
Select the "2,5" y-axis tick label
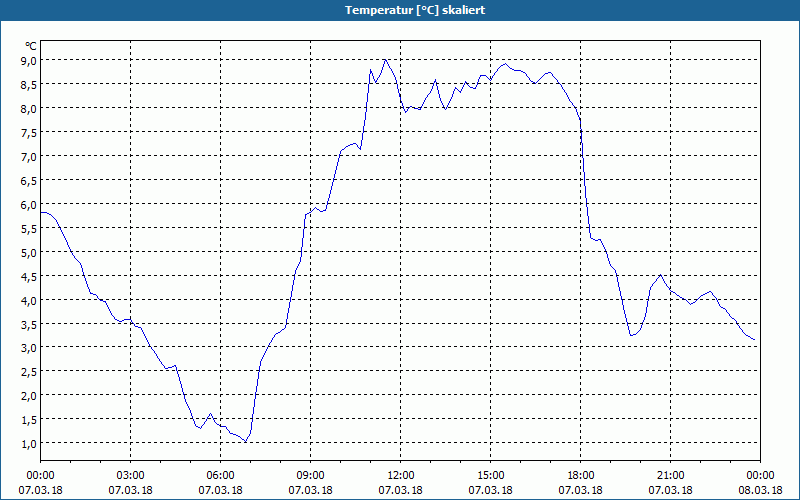29,372
